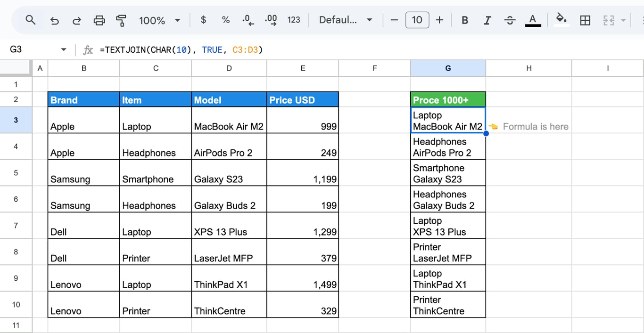Click the Borders icon
The image size is (644, 333).
(x=585, y=20)
